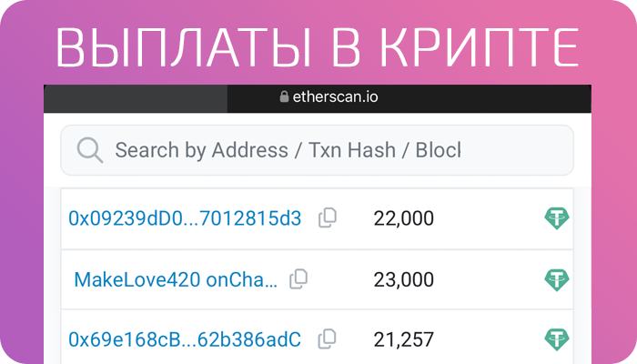Click the Tether icon beside 22,000
Image resolution: width=637 pixels, height=364 pixels.
pyautogui.click(x=556, y=218)
